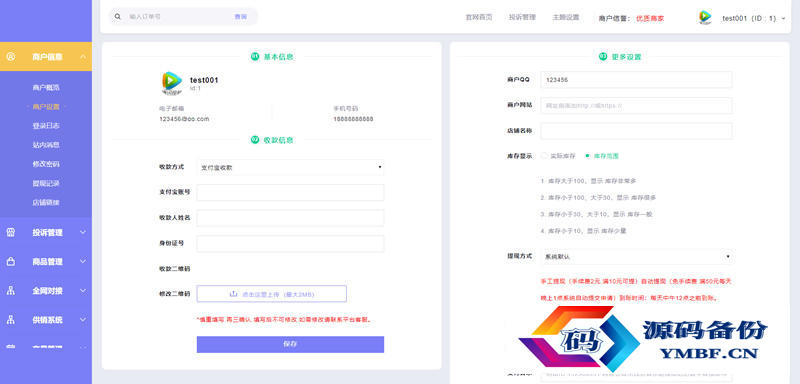Open 商户概览 in the sidebar
The image size is (800, 384).
[46, 88]
